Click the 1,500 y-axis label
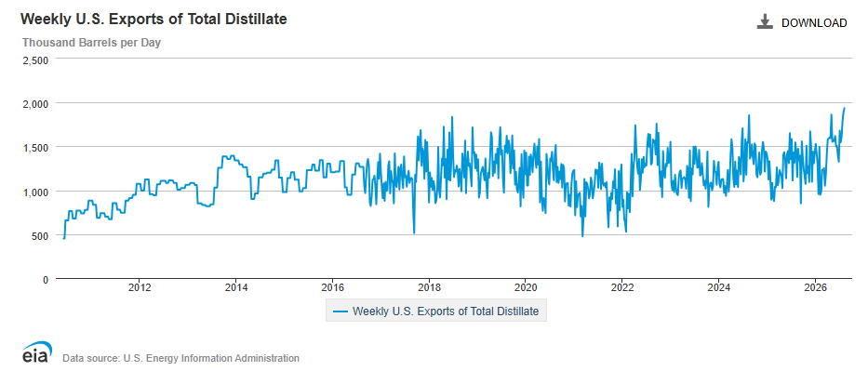 click(x=35, y=148)
